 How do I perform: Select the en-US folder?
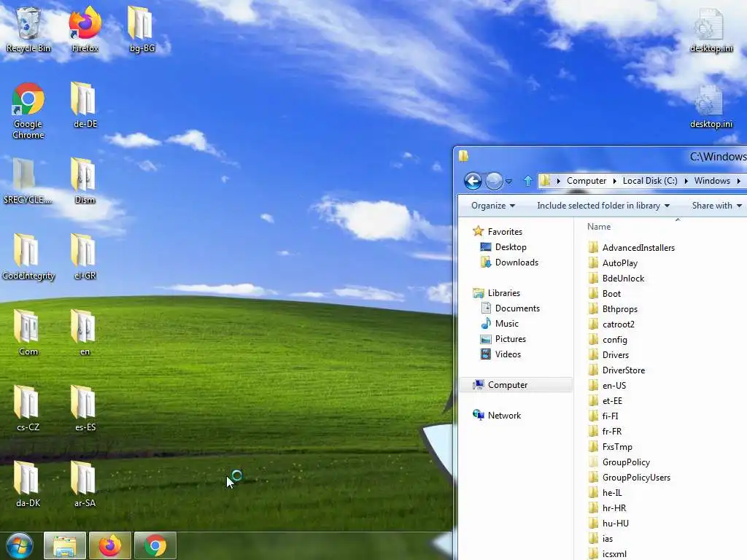(608, 385)
